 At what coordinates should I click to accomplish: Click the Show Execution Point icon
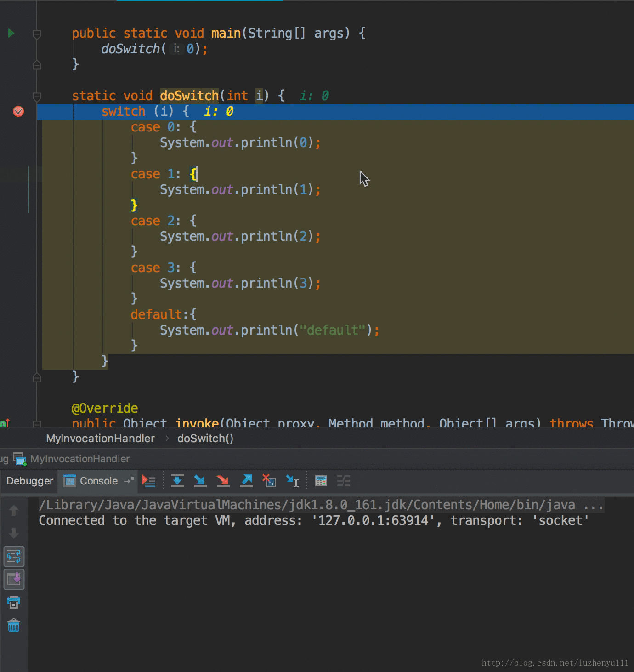coord(149,481)
